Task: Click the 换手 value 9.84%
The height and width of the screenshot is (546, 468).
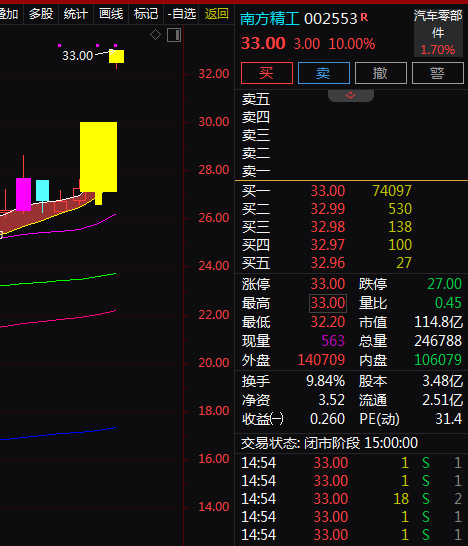Action: [326, 381]
